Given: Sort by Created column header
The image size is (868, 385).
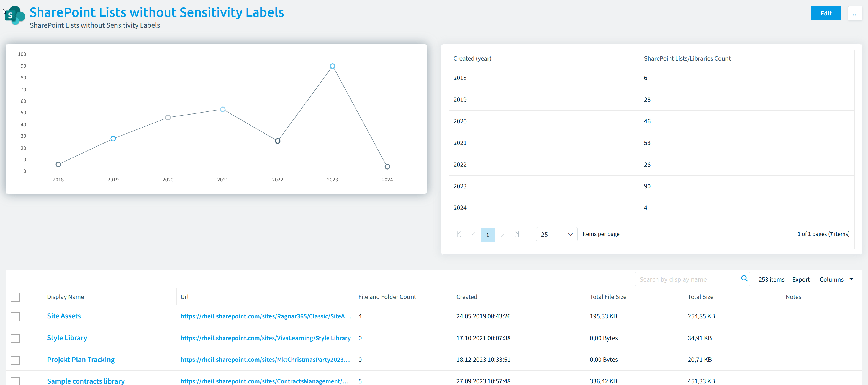Looking at the screenshot, I should (x=466, y=297).
